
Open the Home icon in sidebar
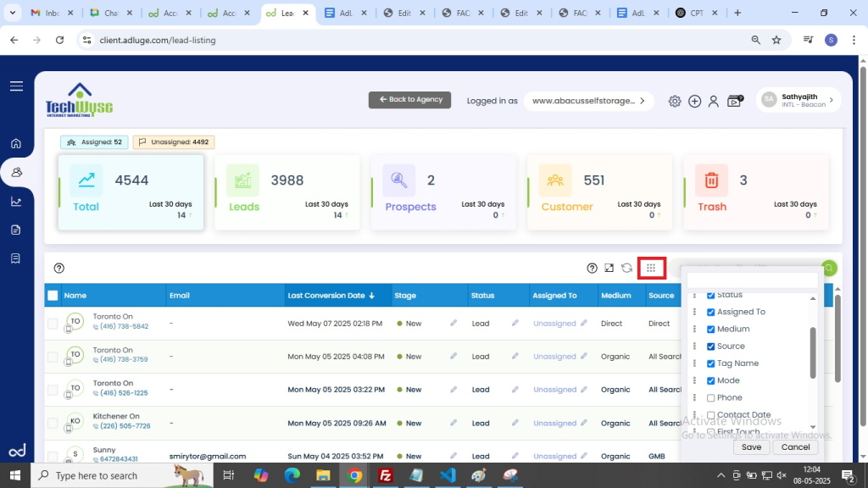(x=16, y=143)
